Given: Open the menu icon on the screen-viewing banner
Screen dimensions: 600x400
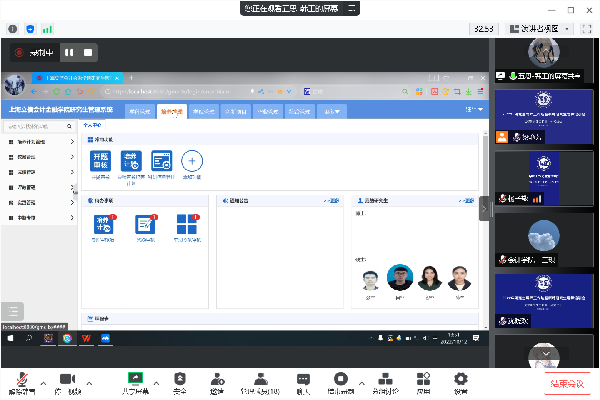Looking at the screenshot, I should pos(352,8).
